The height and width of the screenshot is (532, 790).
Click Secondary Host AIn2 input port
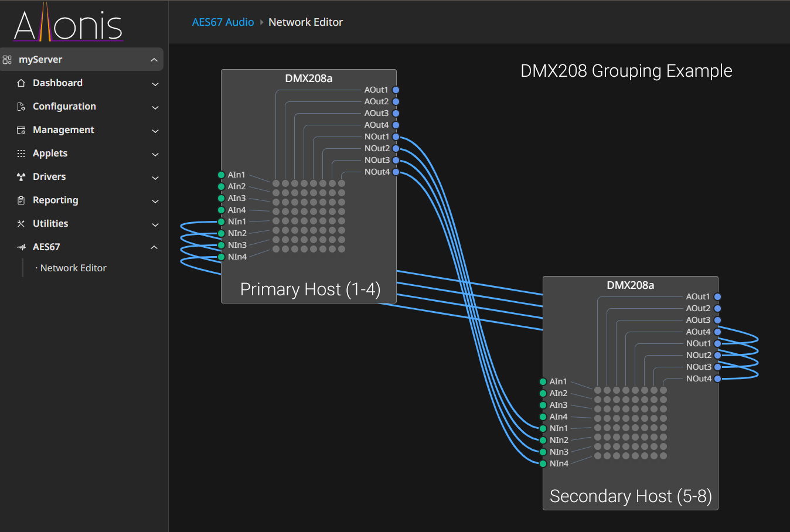543,393
